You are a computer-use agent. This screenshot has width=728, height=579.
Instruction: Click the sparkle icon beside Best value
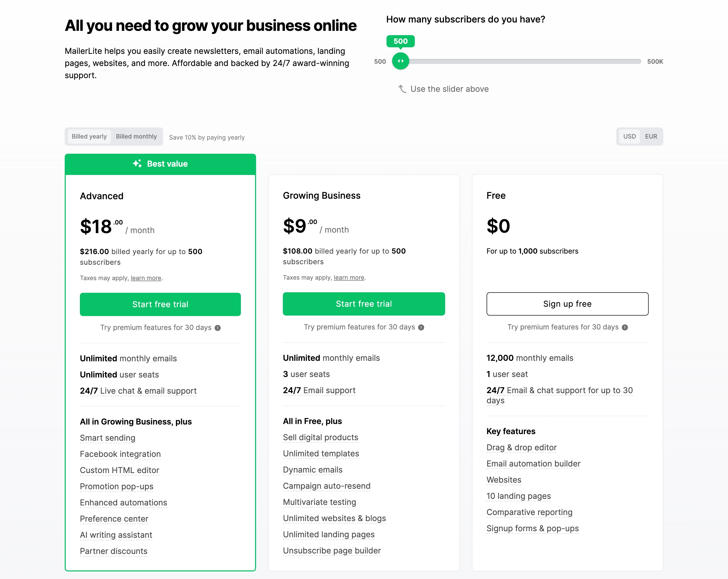click(137, 164)
